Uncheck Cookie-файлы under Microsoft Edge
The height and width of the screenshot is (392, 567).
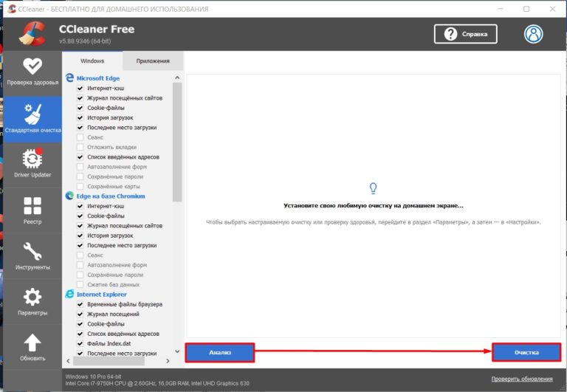[x=80, y=108]
